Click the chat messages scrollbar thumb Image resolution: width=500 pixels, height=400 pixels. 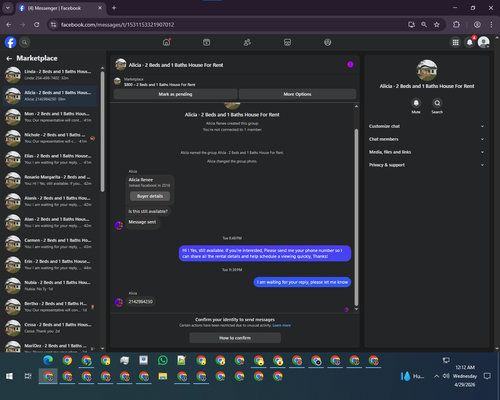[356, 217]
